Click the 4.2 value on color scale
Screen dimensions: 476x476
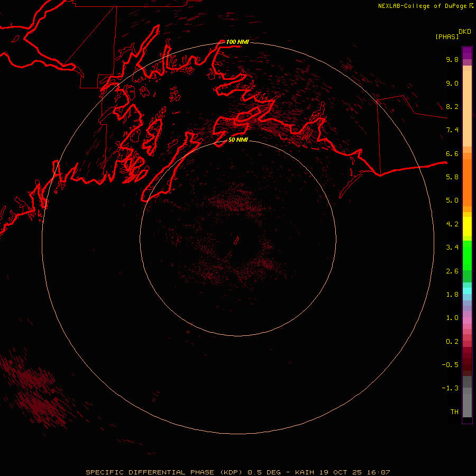coord(452,224)
